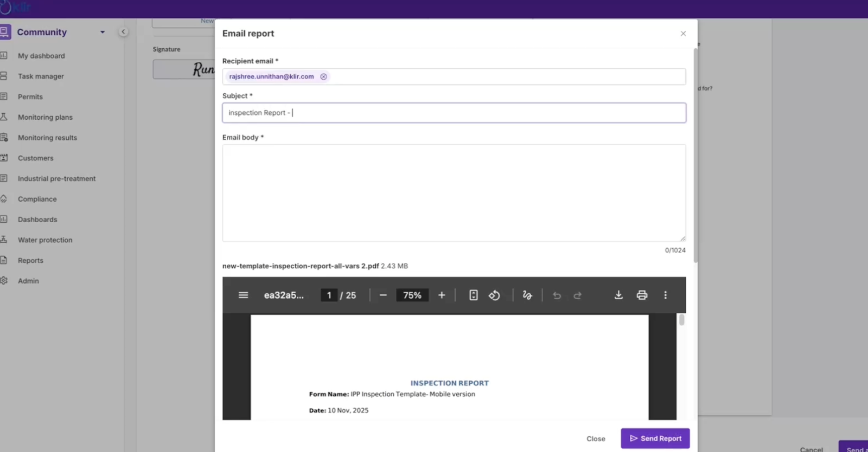This screenshot has height=452, width=868.
Task: Remove rajshree.unnithan@klir.com recipient chip
Action: (x=323, y=77)
